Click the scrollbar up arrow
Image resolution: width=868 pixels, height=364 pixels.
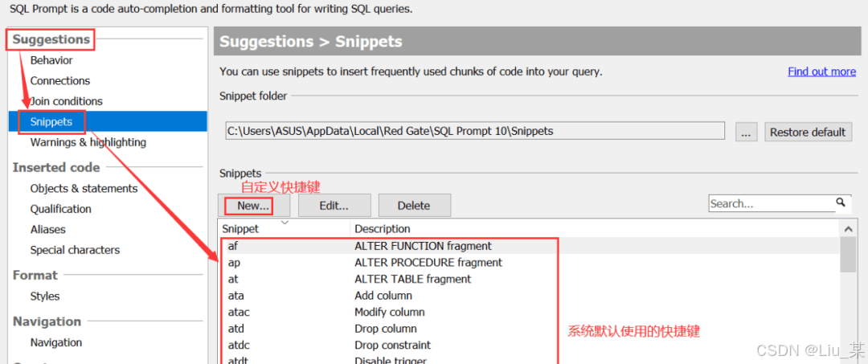click(848, 229)
